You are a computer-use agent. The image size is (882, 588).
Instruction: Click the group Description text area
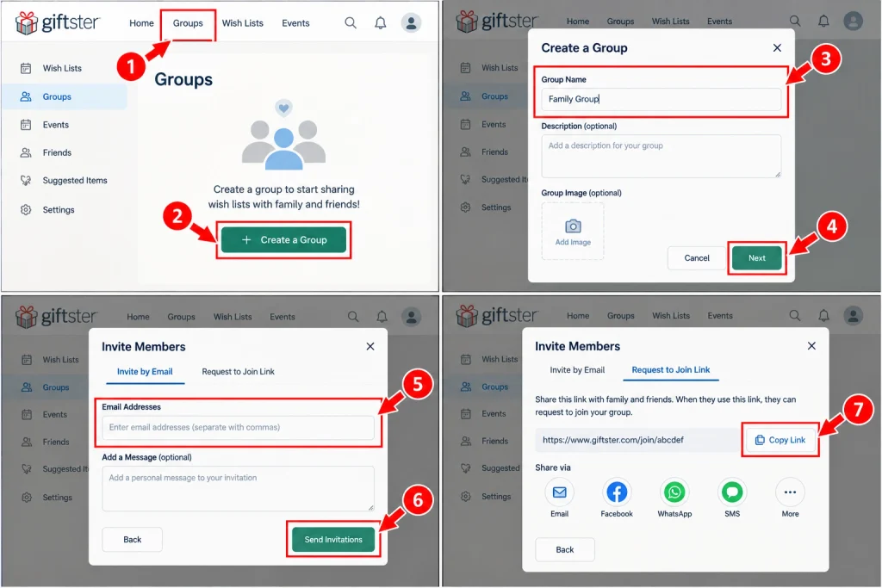tap(661, 157)
